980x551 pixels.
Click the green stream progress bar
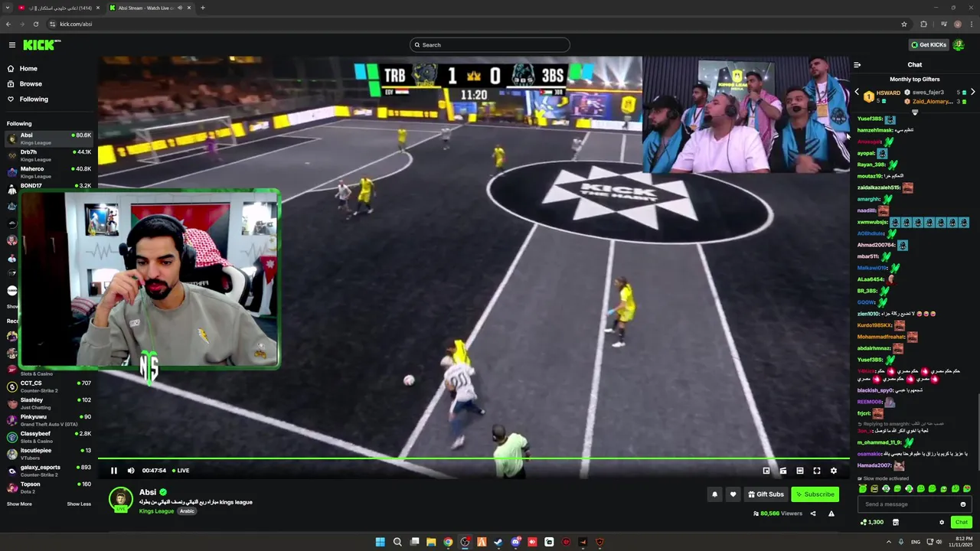[x=473, y=458]
